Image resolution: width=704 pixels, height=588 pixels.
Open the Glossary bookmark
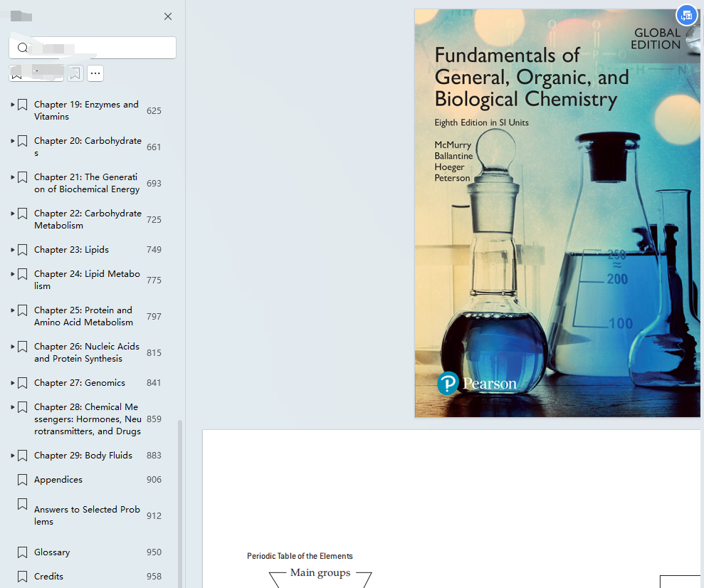(x=52, y=552)
